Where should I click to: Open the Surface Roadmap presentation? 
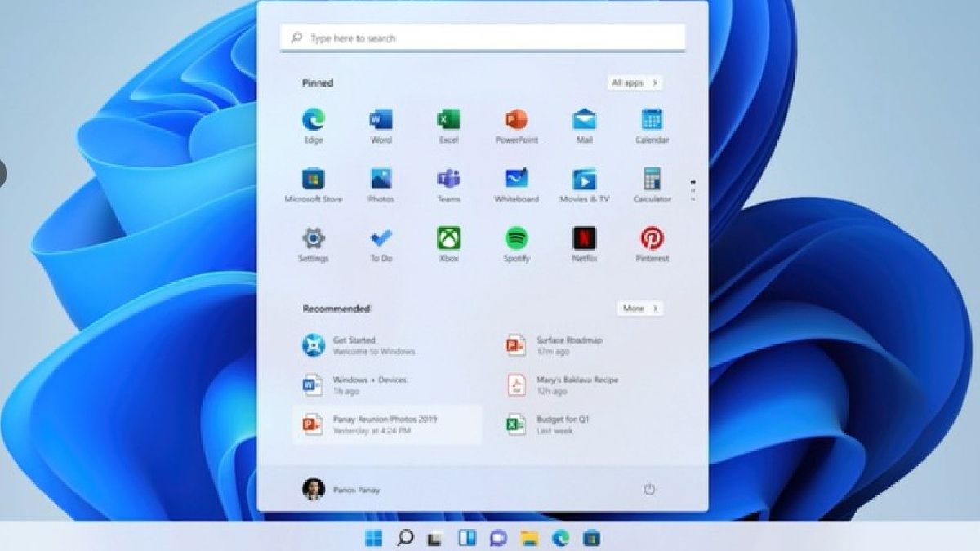(590, 345)
